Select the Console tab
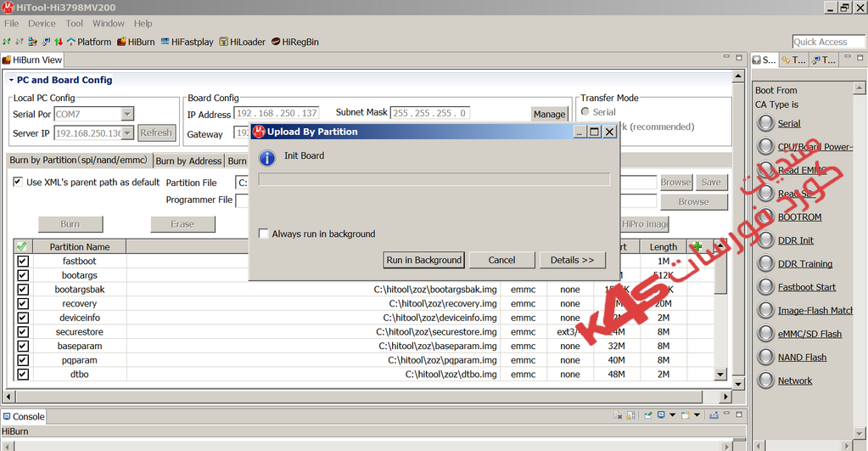The image size is (868, 451). click(24, 416)
